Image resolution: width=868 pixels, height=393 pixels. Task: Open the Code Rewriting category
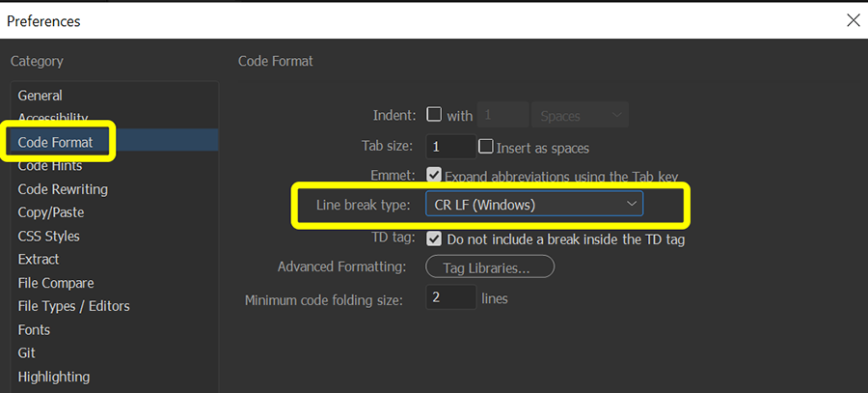(63, 189)
